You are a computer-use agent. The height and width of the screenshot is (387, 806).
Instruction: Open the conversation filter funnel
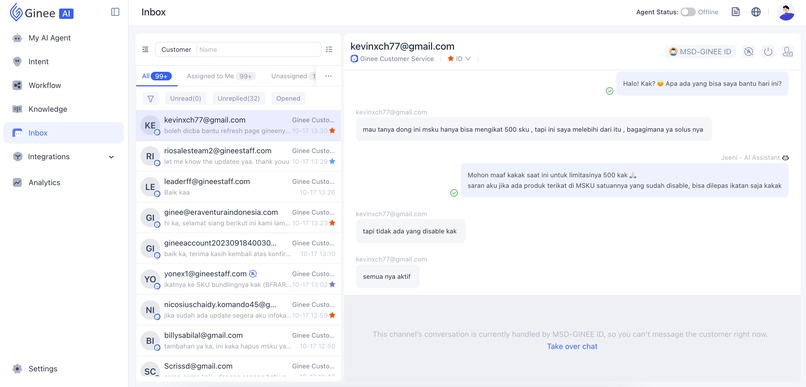[x=151, y=98]
